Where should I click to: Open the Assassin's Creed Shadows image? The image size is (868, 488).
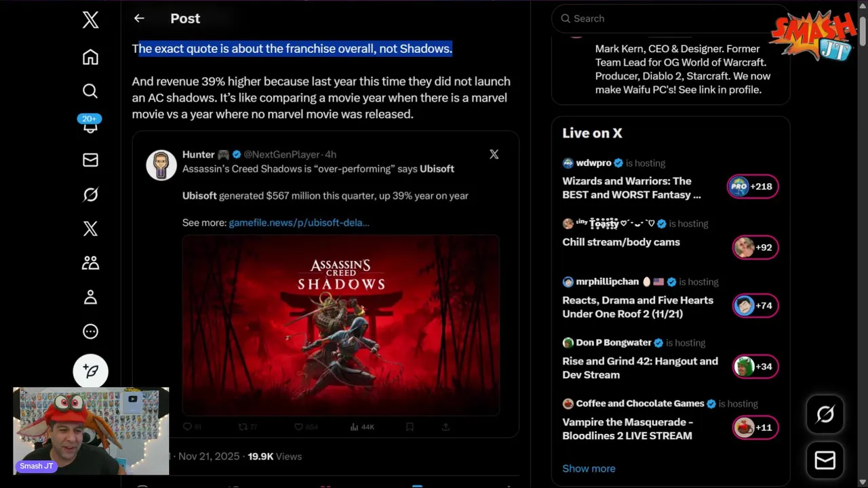340,325
